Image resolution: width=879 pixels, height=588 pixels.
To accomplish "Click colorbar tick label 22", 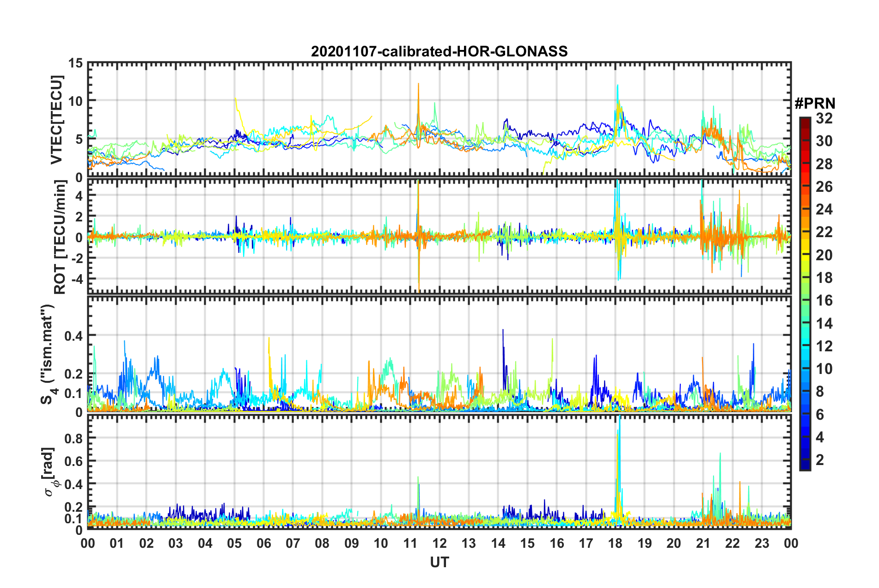I will [824, 232].
